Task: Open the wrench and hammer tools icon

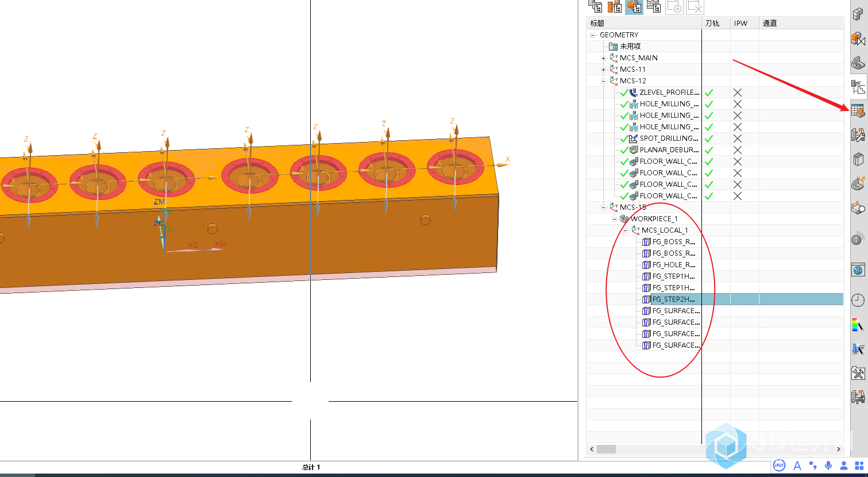Action: click(858, 373)
